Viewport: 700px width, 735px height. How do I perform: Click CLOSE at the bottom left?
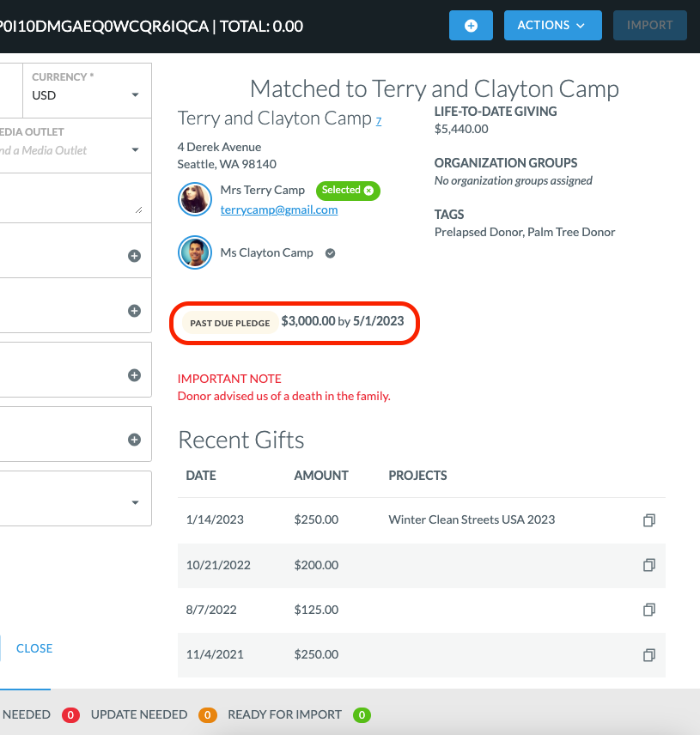(33, 648)
